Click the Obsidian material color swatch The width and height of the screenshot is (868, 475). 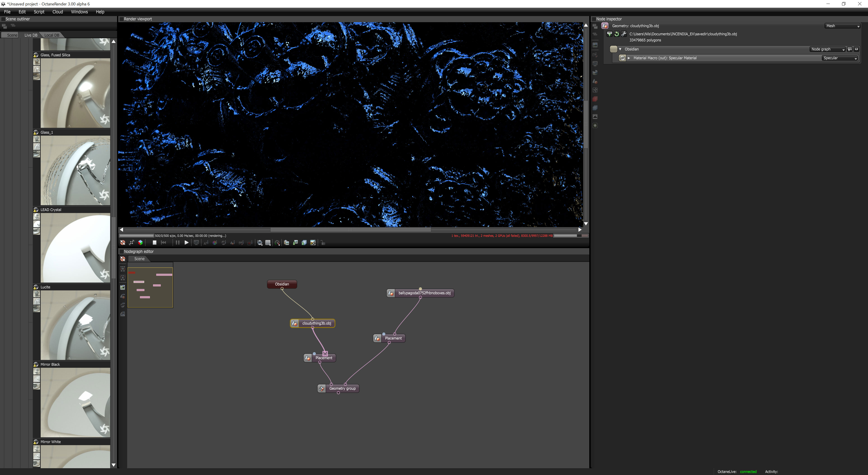tap(613, 49)
